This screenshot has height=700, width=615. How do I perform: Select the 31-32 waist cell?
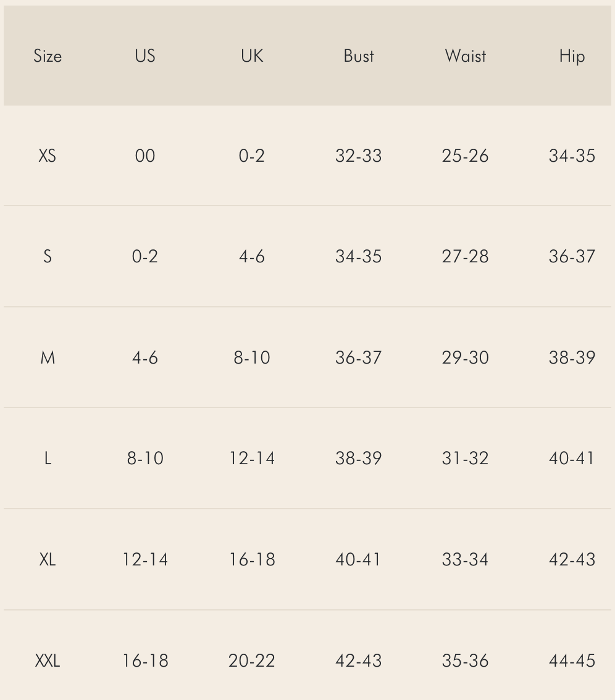466,459
